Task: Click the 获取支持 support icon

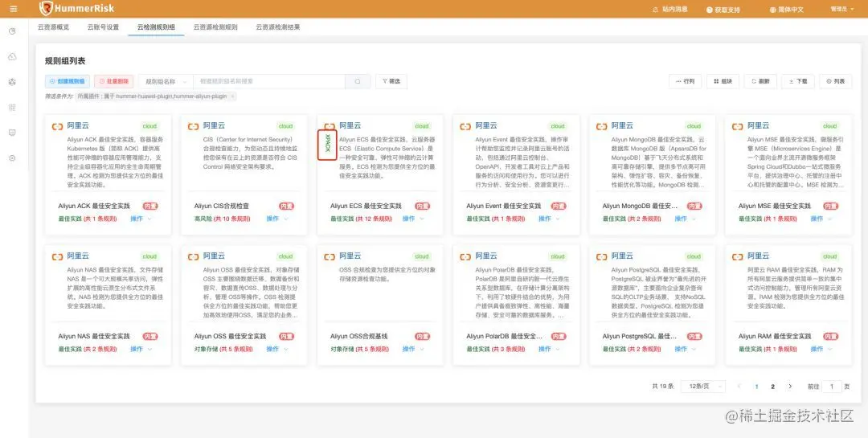Action: point(710,10)
